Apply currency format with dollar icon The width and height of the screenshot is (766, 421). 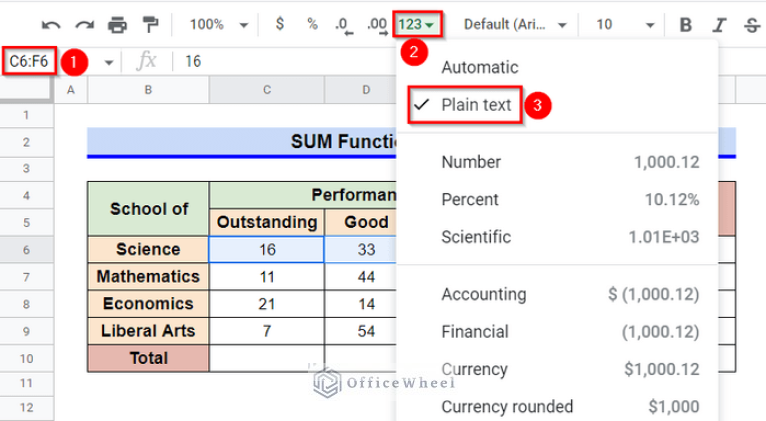(x=279, y=23)
